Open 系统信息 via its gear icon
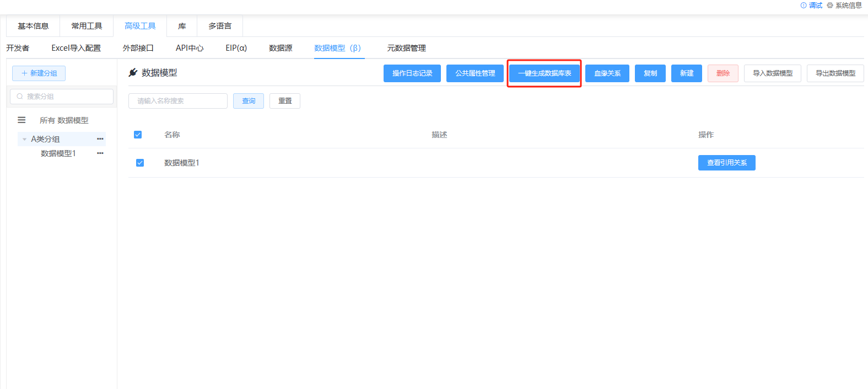 [x=830, y=6]
